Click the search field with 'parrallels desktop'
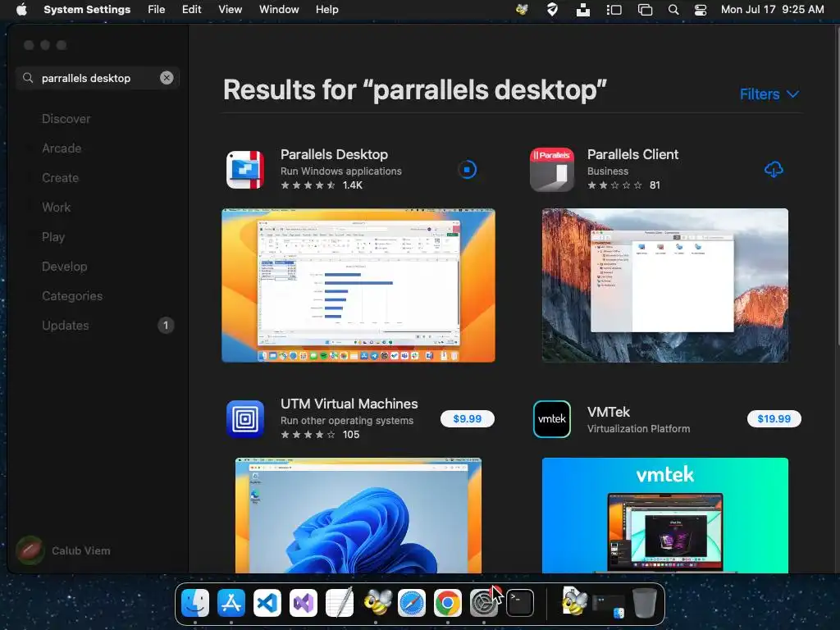The height and width of the screenshot is (630, 840). point(98,78)
